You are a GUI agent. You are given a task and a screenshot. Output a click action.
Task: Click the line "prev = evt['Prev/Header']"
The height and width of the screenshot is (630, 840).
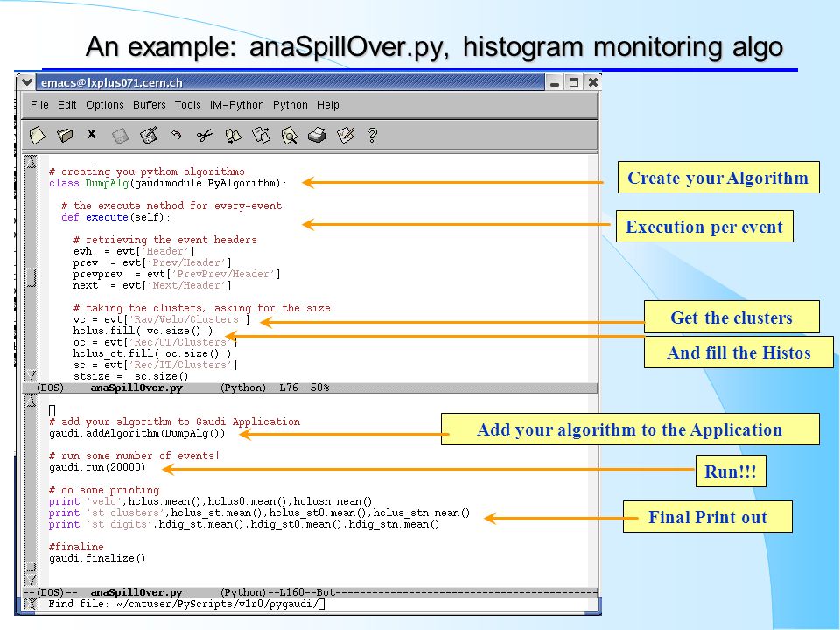pos(152,262)
